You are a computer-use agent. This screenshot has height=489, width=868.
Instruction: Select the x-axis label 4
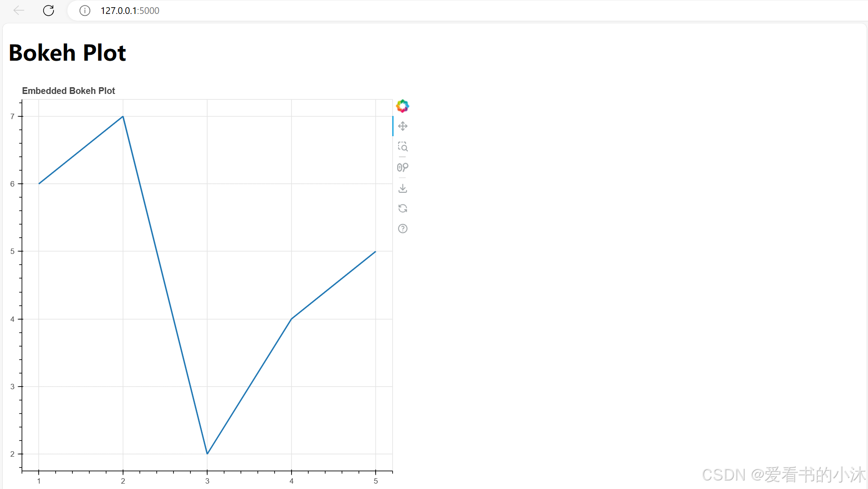[x=292, y=481]
